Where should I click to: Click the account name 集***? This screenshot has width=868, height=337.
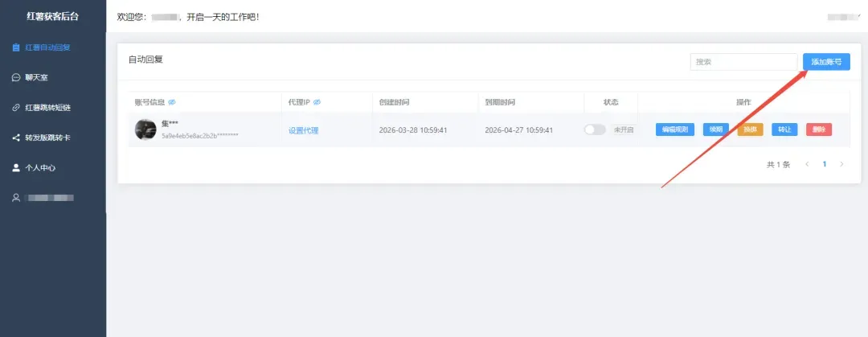[x=170, y=124]
